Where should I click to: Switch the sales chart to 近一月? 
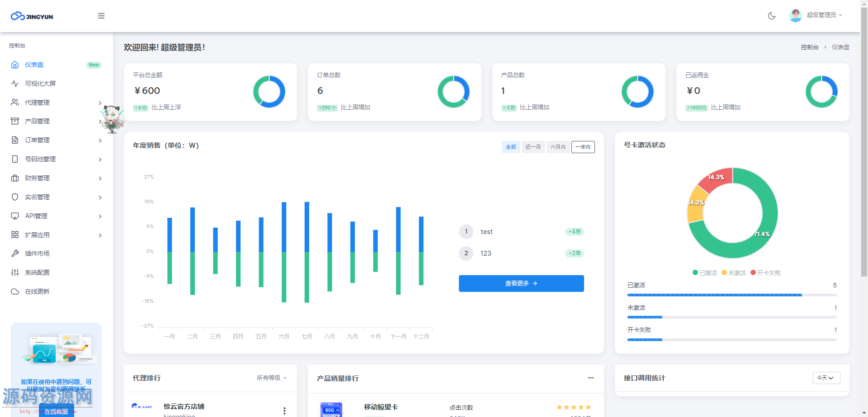533,147
